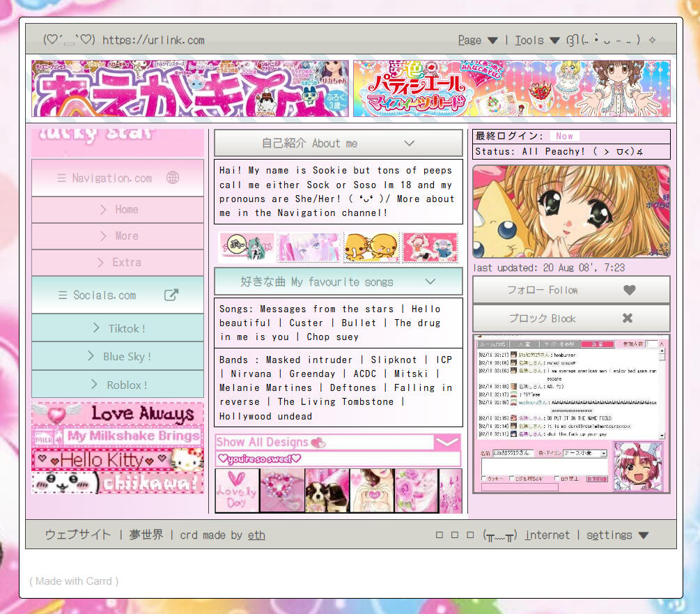Open the settings dropdown in footer
Image resolution: width=700 pixels, height=614 pixels.
click(617, 535)
